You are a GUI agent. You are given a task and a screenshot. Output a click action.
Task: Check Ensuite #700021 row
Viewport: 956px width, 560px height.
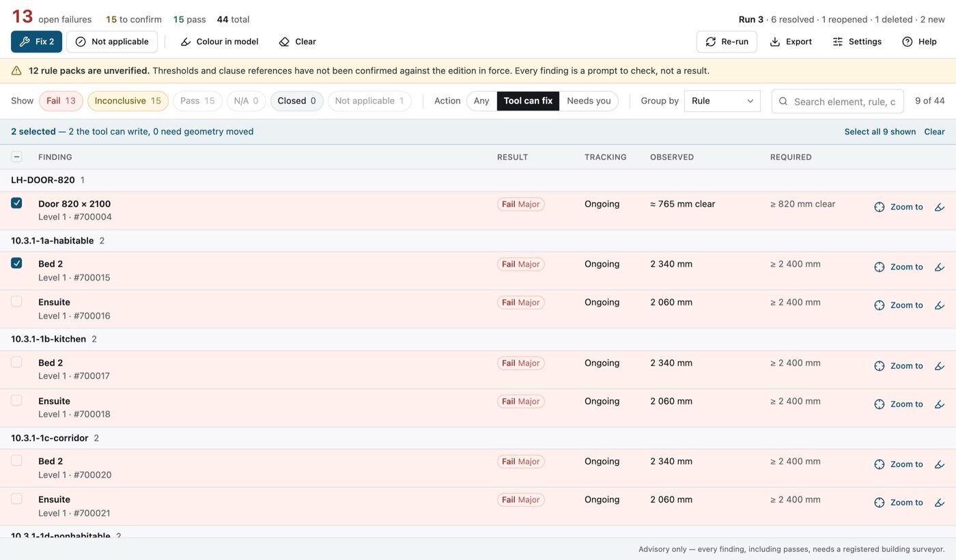click(16, 499)
